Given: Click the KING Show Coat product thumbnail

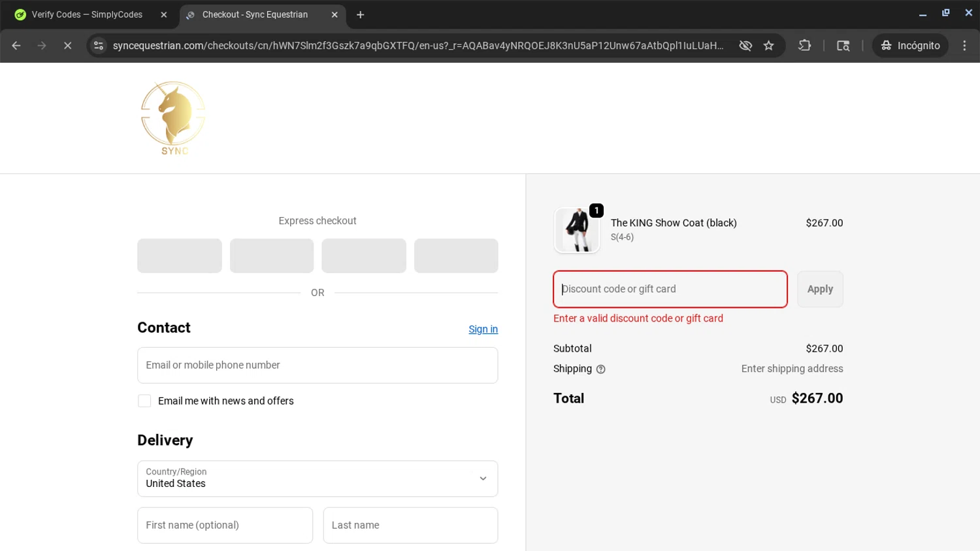Looking at the screenshot, I should point(577,230).
